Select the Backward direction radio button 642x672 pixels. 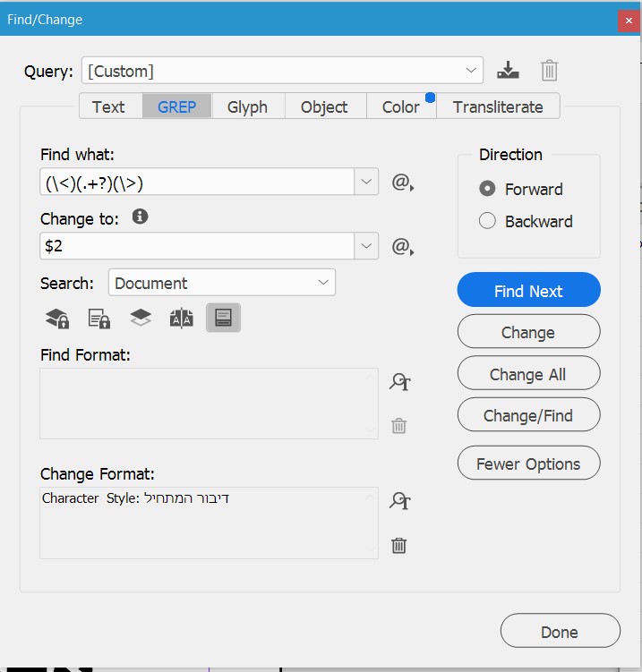click(x=487, y=221)
